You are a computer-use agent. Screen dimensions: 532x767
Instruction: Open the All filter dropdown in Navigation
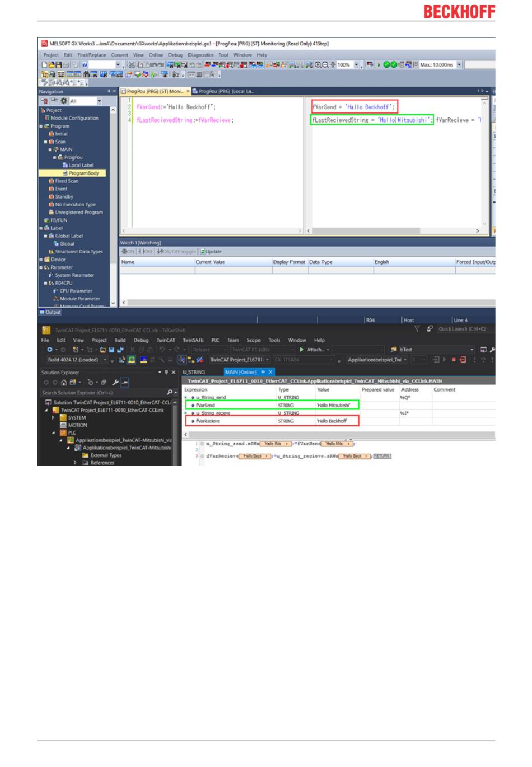(x=99, y=101)
